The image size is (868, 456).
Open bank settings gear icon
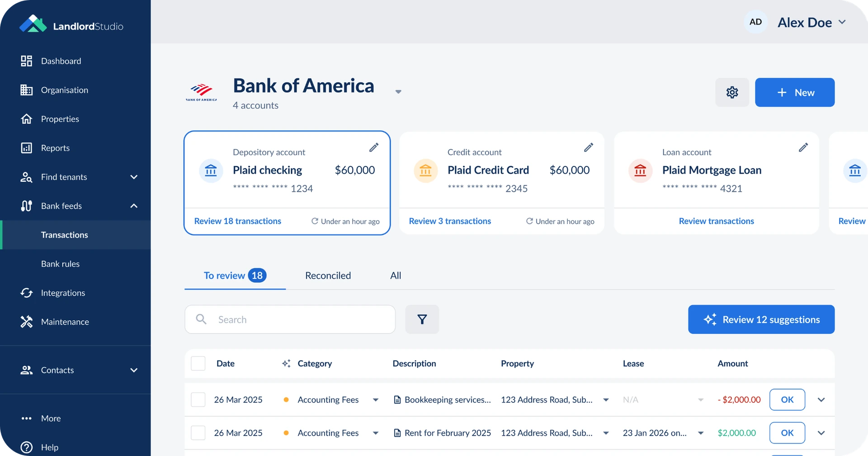(x=732, y=92)
